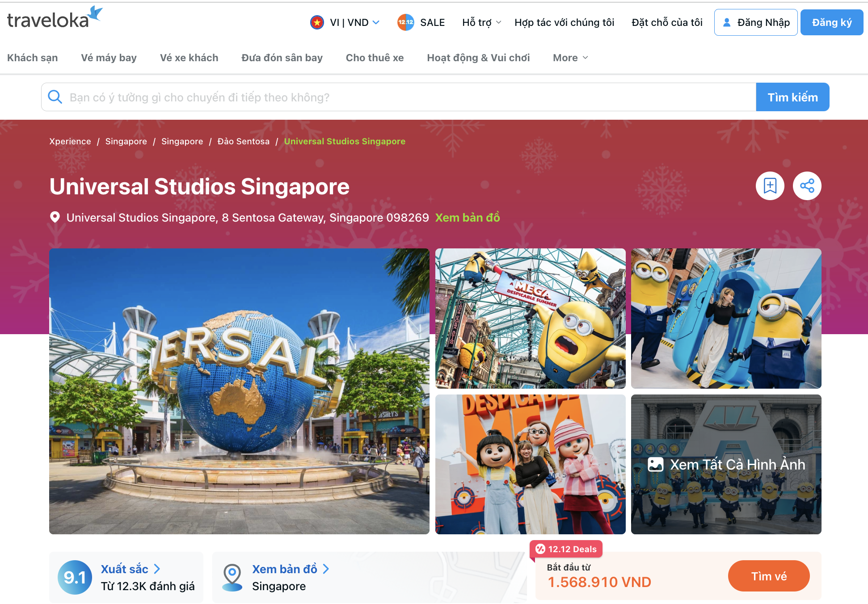Screen dimensions: 868x604
Task: Click Universal Studios Singapore breadcrumb
Action: click(345, 141)
